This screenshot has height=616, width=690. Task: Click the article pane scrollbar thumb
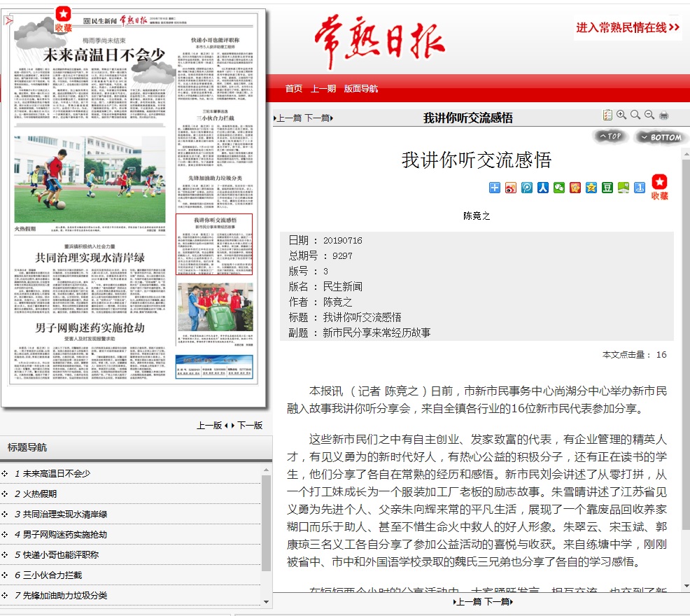(x=686, y=345)
